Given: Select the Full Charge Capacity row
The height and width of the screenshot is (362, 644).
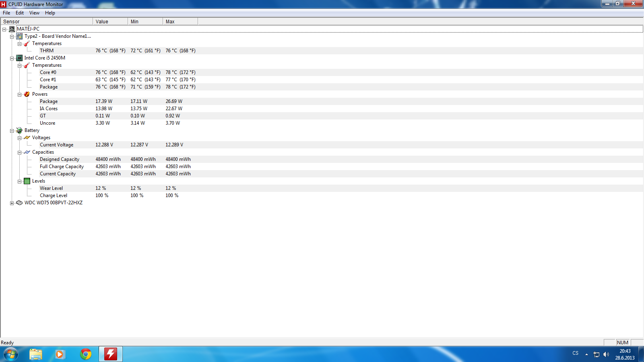Looking at the screenshot, I should tap(322, 167).
